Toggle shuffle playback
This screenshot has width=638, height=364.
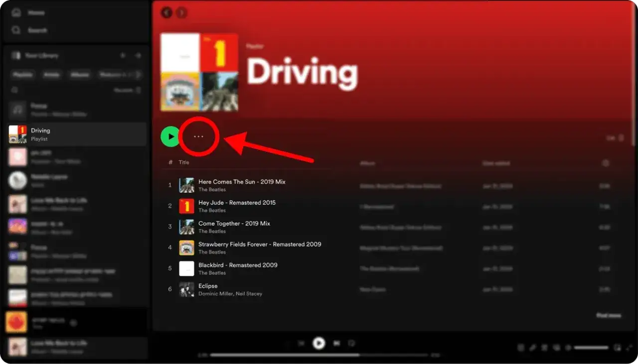(288, 343)
